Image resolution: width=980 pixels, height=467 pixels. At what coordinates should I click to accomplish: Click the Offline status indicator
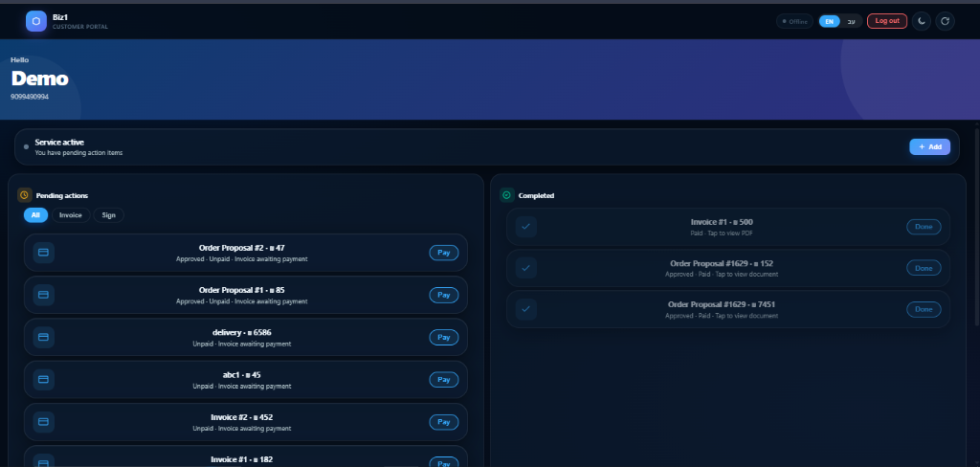pyautogui.click(x=794, y=21)
